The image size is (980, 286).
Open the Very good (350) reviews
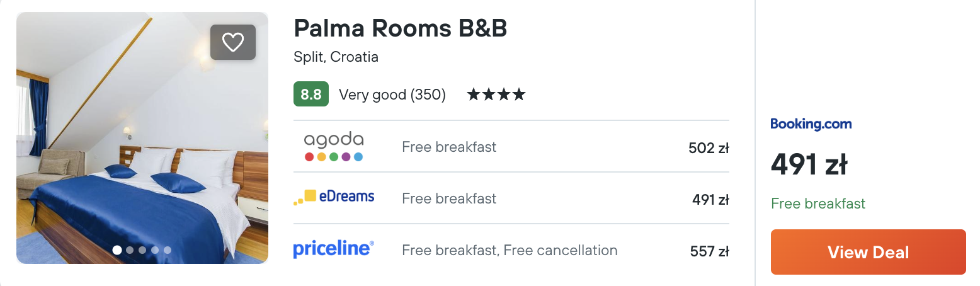[x=392, y=95]
